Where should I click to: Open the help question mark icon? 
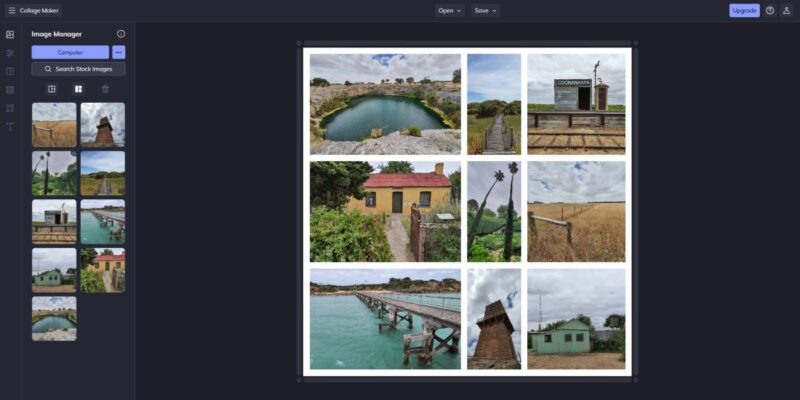(x=770, y=11)
